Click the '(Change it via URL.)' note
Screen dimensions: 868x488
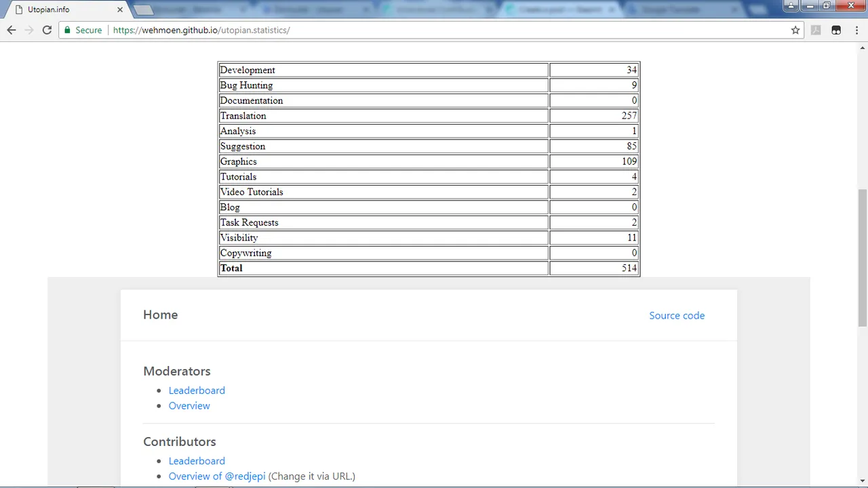tap(312, 476)
